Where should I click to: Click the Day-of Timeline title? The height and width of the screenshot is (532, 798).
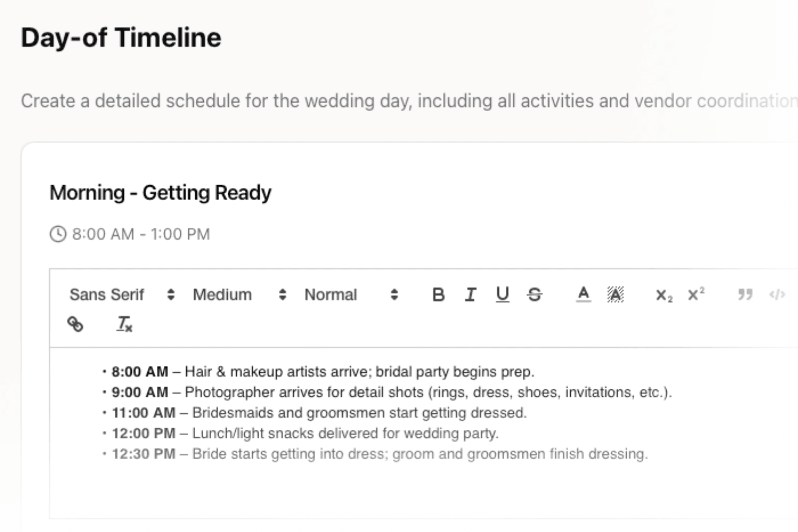[121, 38]
